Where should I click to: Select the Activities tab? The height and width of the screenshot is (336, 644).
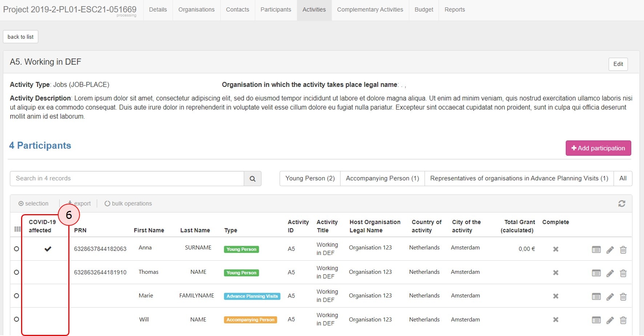tap(314, 10)
